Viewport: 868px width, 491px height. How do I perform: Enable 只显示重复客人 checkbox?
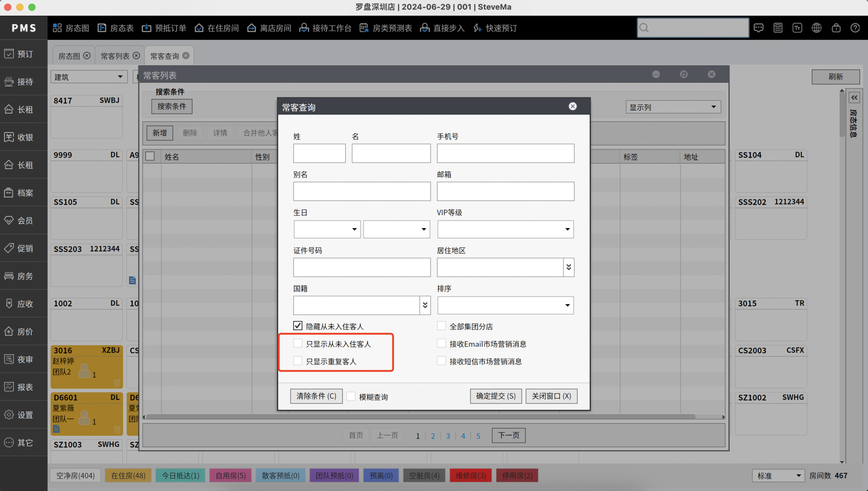pyautogui.click(x=297, y=361)
